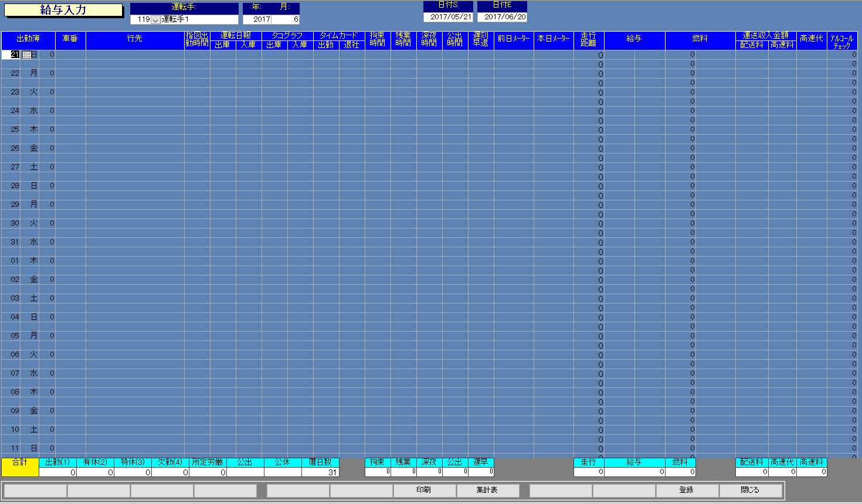Click the アルコールチェック column header

coord(842,40)
